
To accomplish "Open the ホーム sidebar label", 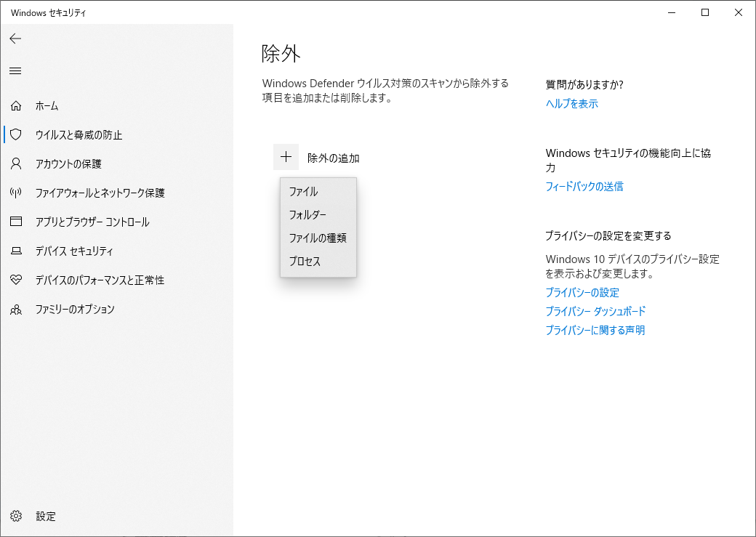I will coord(47,106).
